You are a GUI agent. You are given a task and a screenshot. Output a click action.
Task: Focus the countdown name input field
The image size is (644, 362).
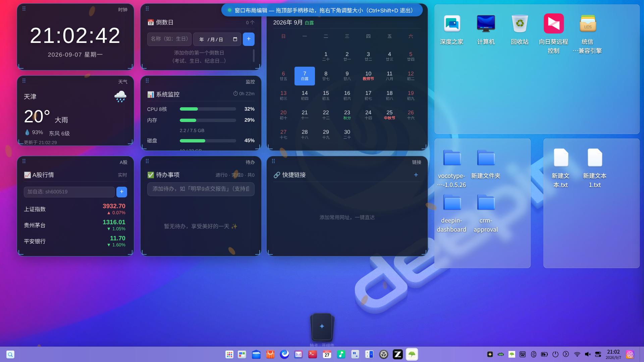pyautogui.click(x=169, y=39)
